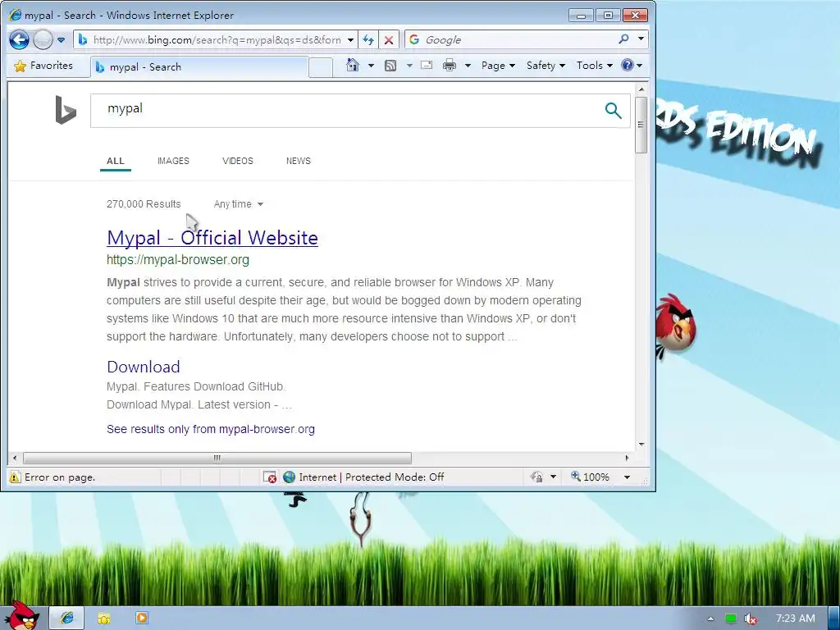Click the '270,000 Results' text
The image size is (840, 630).
pos(144,204)
